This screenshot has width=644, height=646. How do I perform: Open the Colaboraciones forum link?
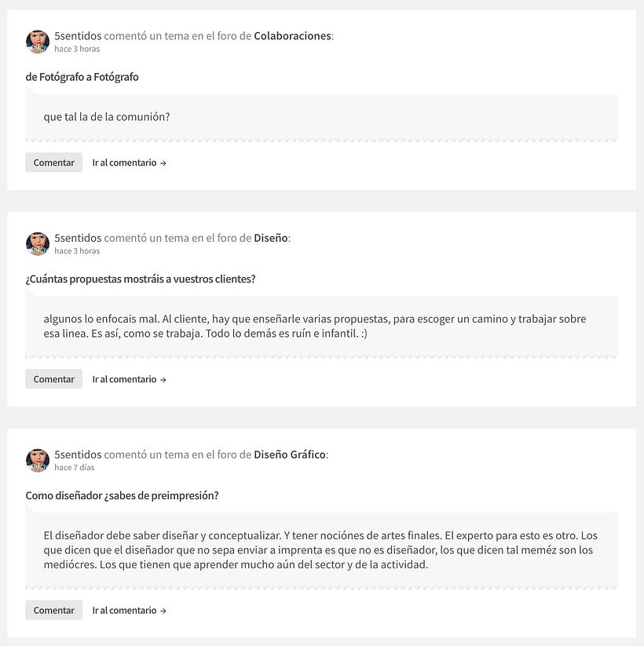[292, 36]
